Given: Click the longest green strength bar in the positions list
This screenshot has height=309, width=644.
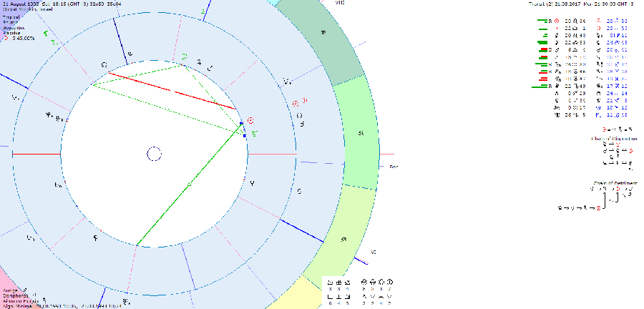Looking at the screenshot, I should click(540, 87).
